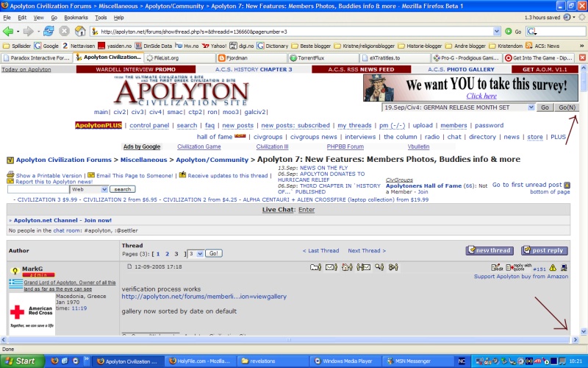588x368 pixels.
Task: Click the Google search box in toolbar
Action: click(x=561, y=32)
